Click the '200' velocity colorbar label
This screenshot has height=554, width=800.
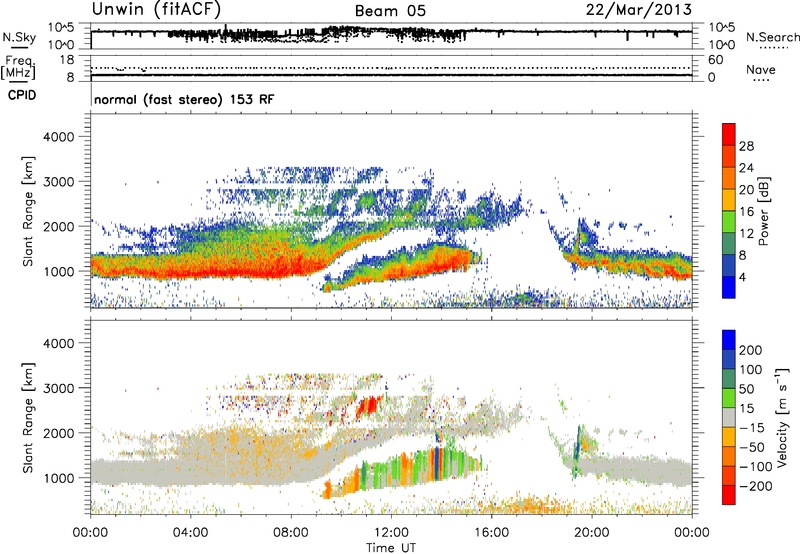click(751, 350)
